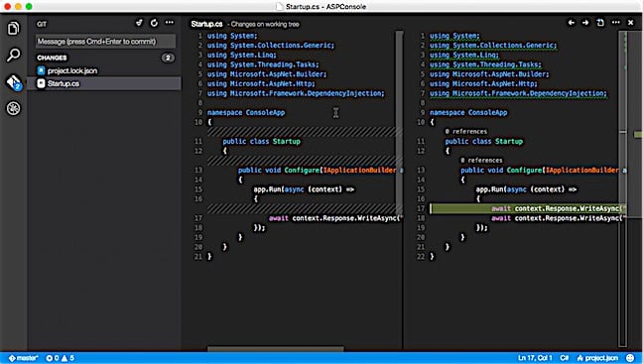Refresh the Git changes list
This screenshot has height=364, width=643.
(x=154, y=23)
